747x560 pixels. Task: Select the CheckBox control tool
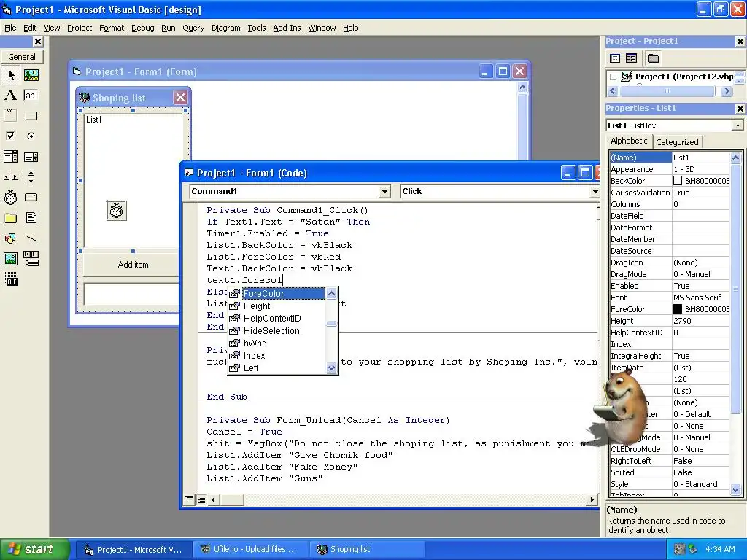coord(11,136)
